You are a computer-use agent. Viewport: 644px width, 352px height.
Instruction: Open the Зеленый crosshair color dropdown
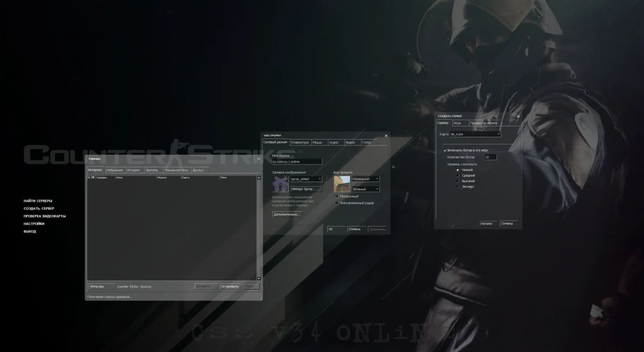point(366,189)
